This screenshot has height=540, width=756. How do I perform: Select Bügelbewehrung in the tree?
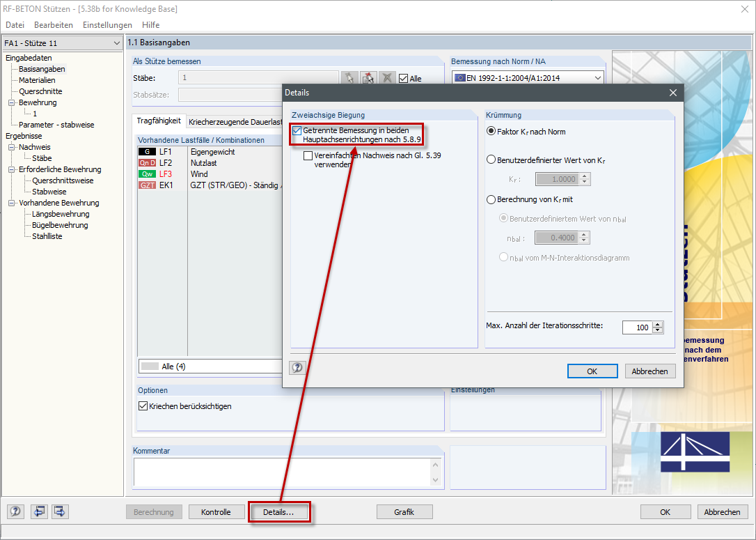coord(61,225)
